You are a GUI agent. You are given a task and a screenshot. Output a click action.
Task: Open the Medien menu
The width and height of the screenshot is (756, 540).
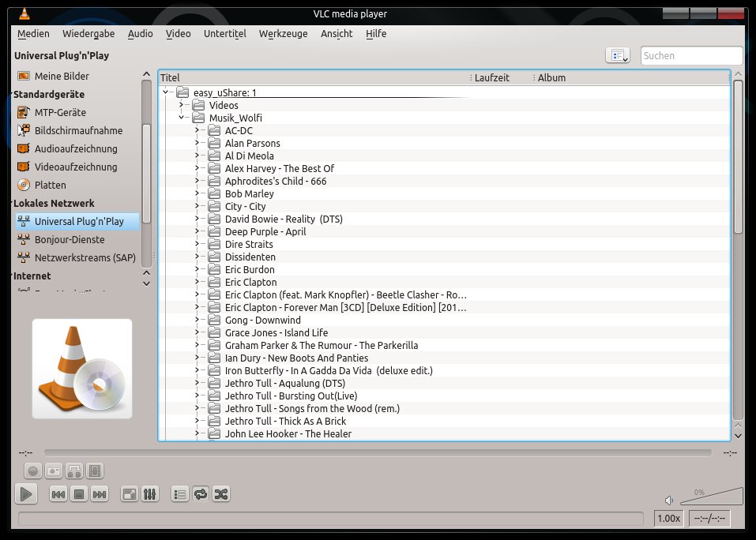tap(33, 34)
